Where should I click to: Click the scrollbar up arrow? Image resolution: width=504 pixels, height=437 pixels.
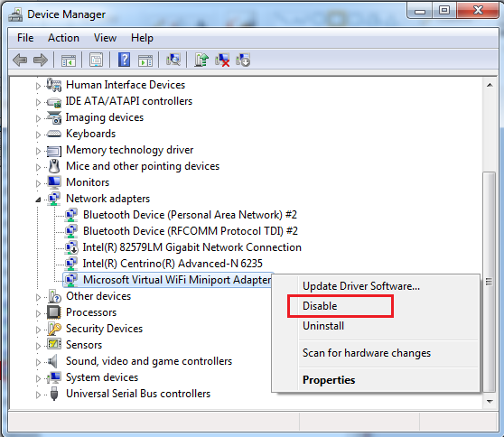[x=490, y=85]
